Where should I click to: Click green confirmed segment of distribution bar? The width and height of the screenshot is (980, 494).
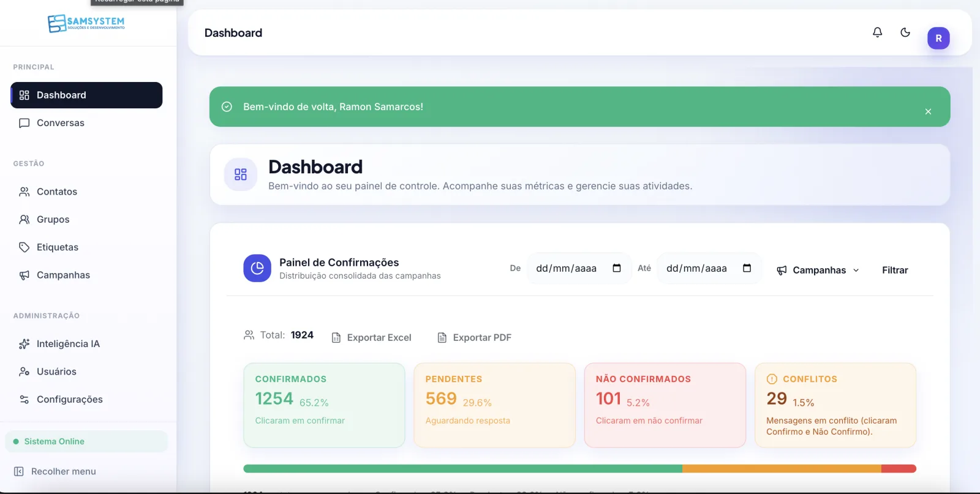pos(463,468)
